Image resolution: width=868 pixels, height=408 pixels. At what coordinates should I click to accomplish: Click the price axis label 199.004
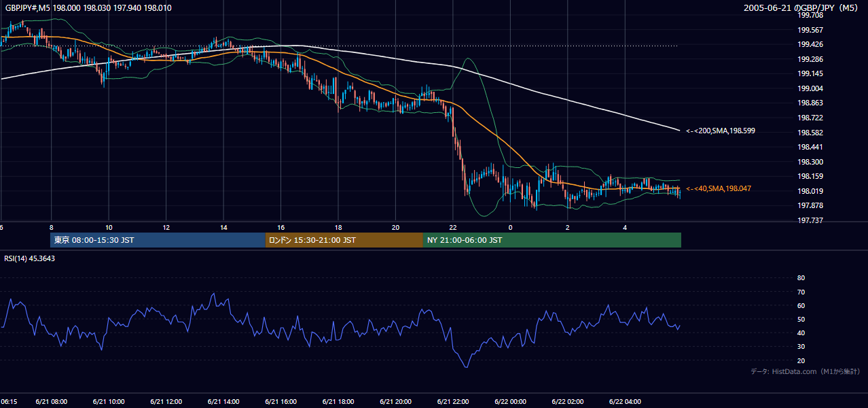click(810, 88)
